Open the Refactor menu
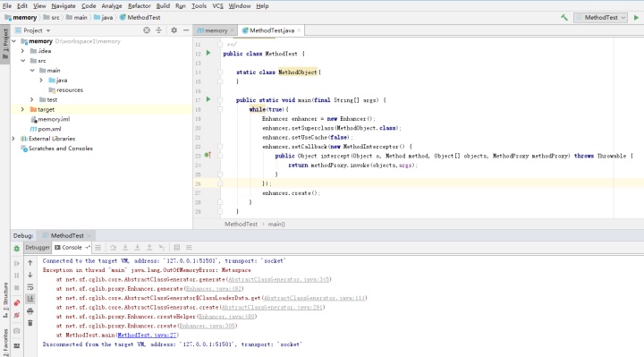644x357 pixels. (x=140, y=5)
